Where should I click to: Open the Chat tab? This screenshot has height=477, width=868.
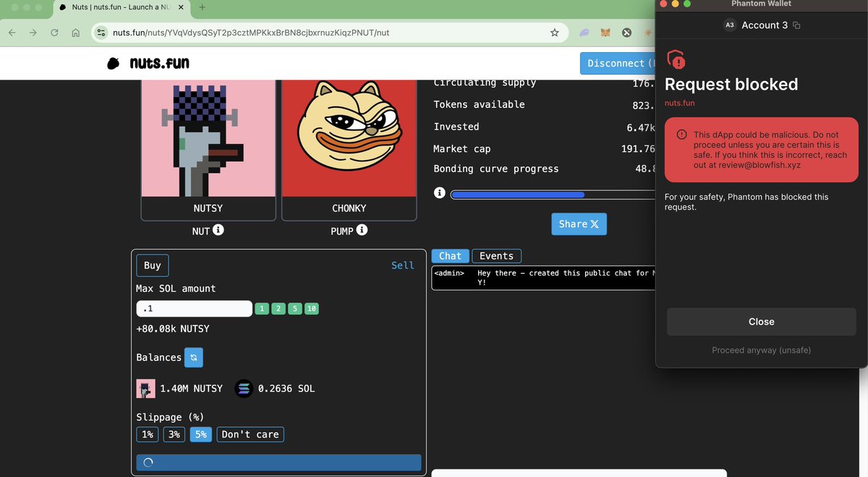click(450, 256)
